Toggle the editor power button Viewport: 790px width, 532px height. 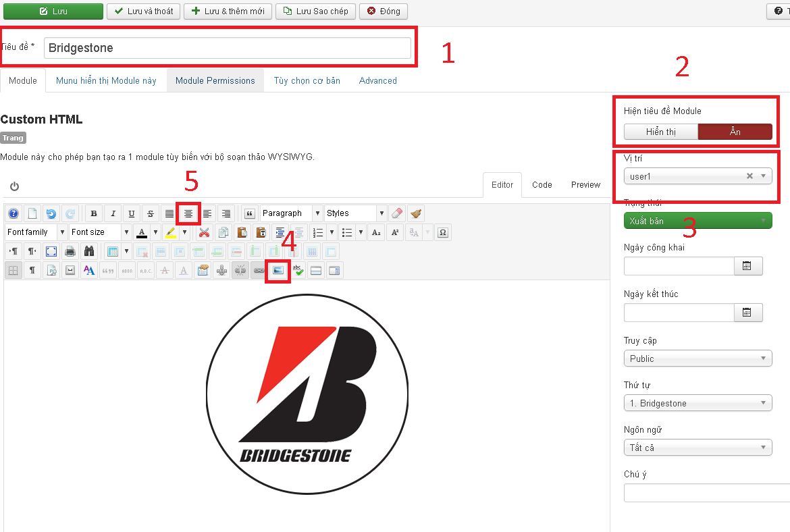pyautogui.click(x=15, y=186)
